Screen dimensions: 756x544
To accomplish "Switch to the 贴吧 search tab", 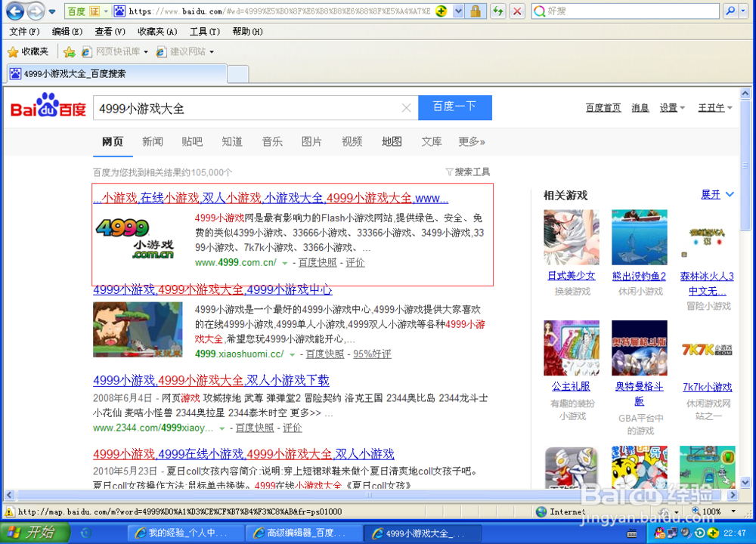I will (192, 141).
